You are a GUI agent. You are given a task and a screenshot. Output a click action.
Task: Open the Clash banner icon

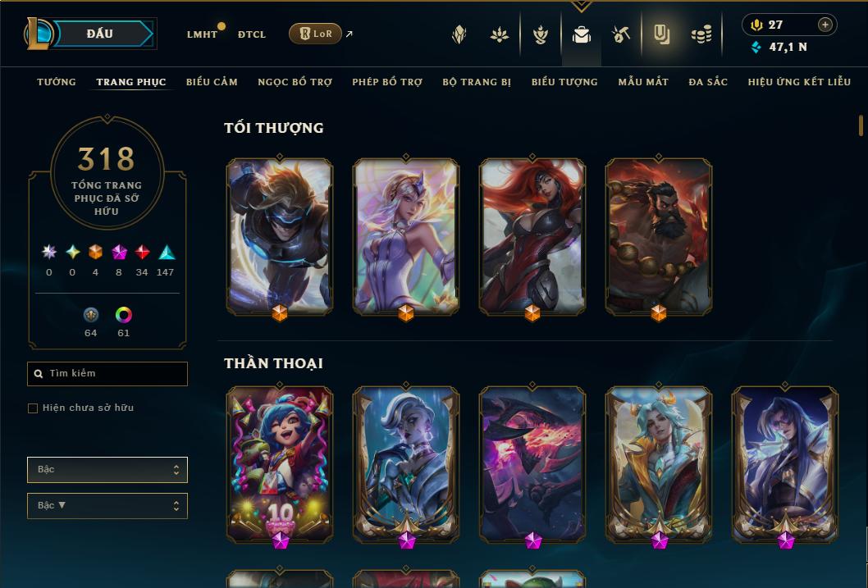(x=661, y=34)
